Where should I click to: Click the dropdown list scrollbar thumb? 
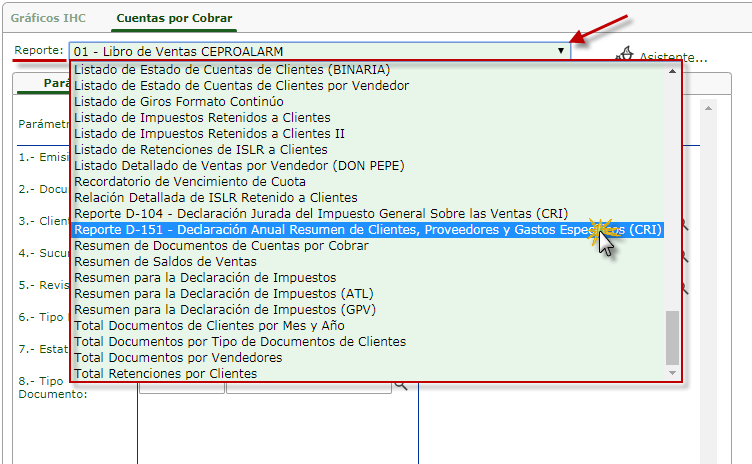click(672, 338)
